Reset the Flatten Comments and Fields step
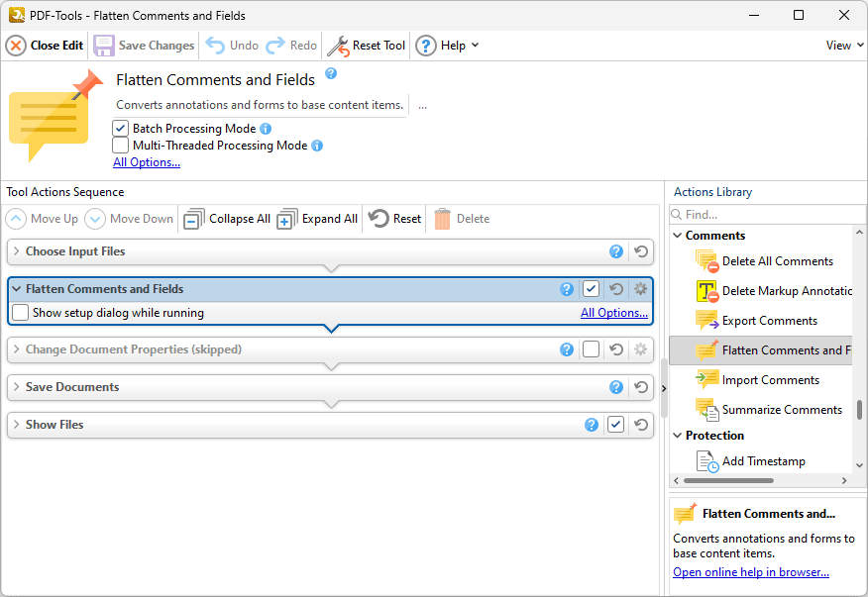This screenshot has width=868, height=597. coord(616,289)
